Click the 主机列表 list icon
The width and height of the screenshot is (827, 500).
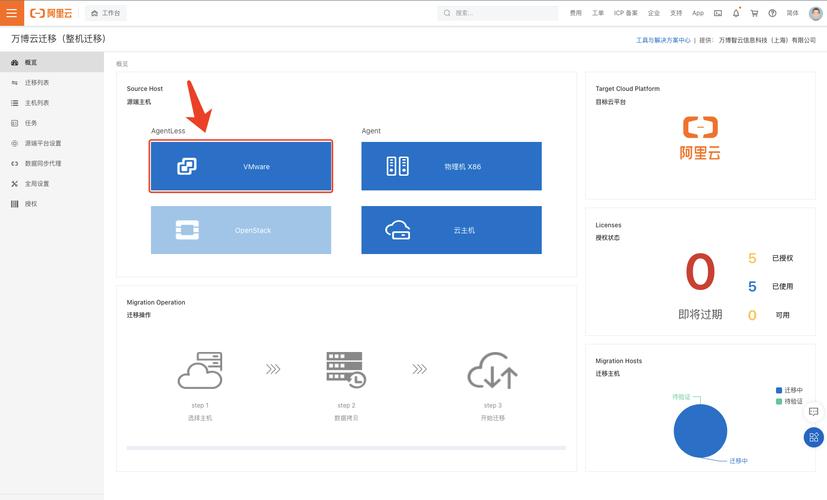click(15, 103)
